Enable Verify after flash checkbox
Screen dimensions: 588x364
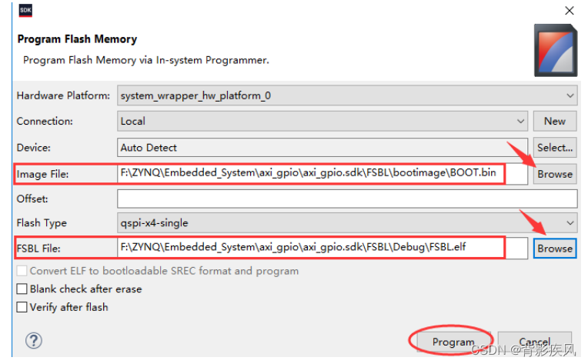pyautogui.click(x=22, y=307)
